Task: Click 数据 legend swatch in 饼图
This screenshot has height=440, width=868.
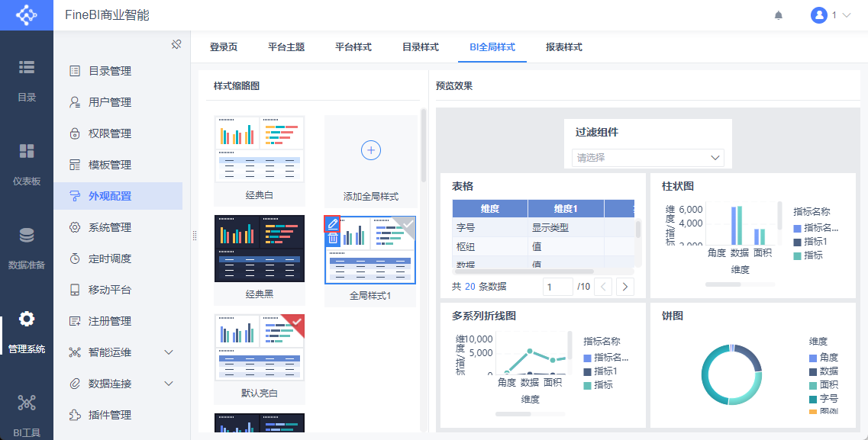Action: 813,371
